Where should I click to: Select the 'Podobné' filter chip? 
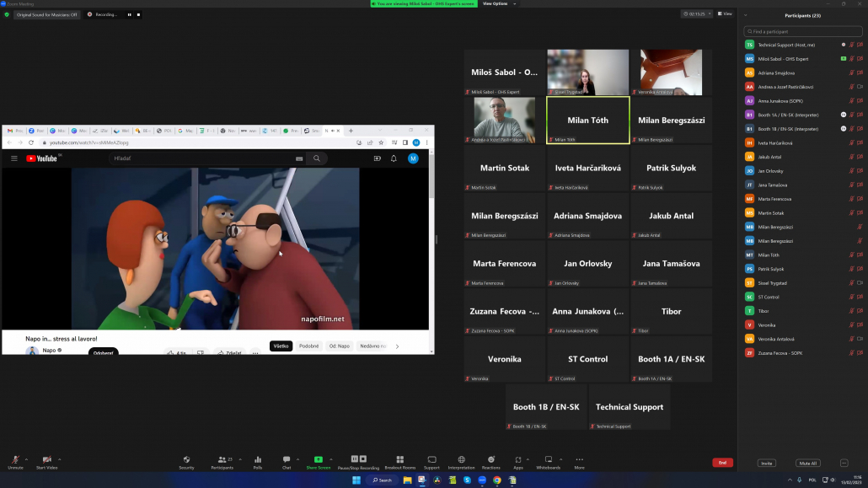point(309,346)
